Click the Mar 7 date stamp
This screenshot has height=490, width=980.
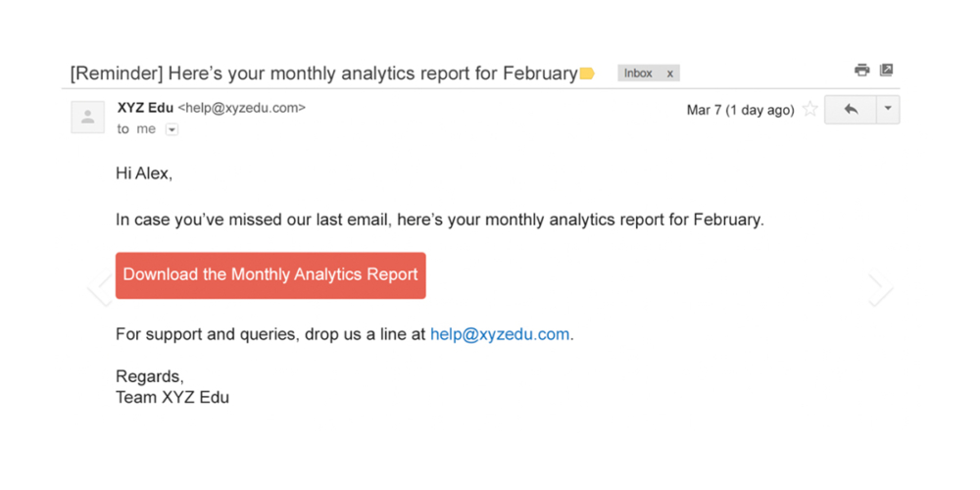(740, 110)
